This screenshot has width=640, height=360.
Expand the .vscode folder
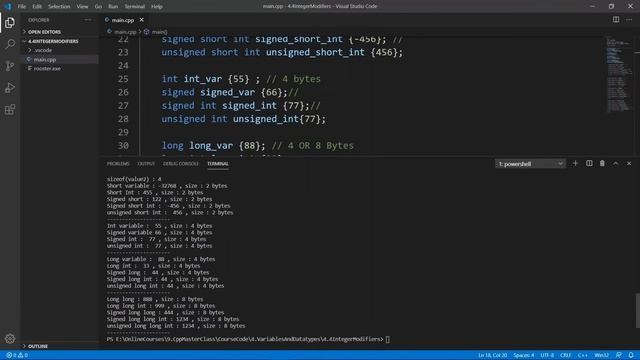[43, 50]
